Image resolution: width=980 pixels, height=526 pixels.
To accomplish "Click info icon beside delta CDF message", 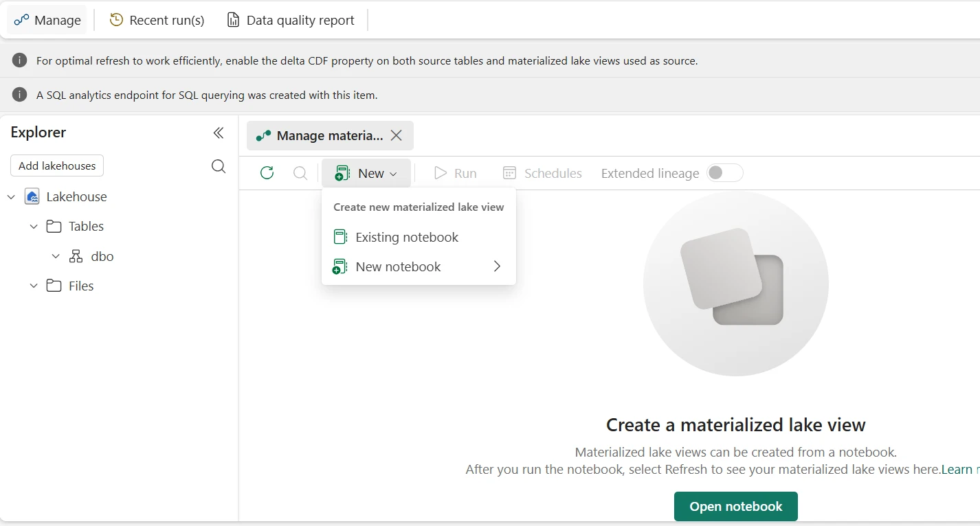I will pyautogui.click(x=20, y=60).
